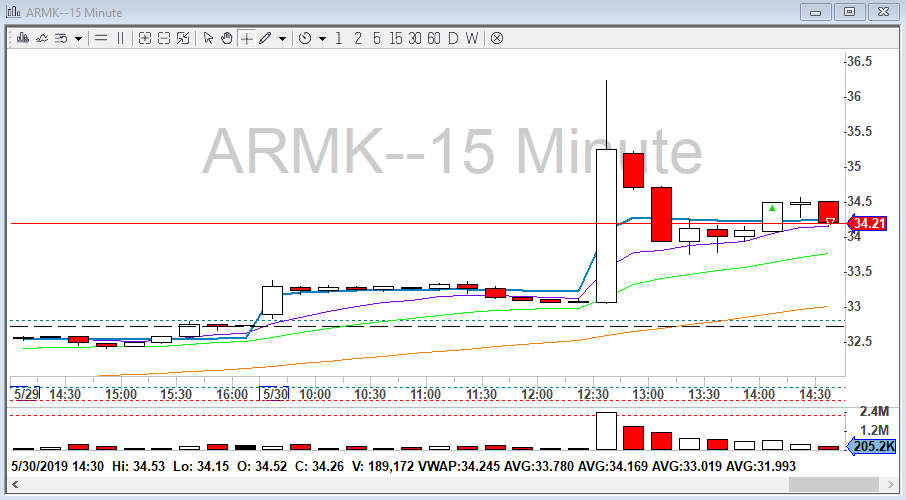Image resolution: width=906 pixels, height=500 pixels.
Task: Select the arrow pointer tool
Action: 208,38
